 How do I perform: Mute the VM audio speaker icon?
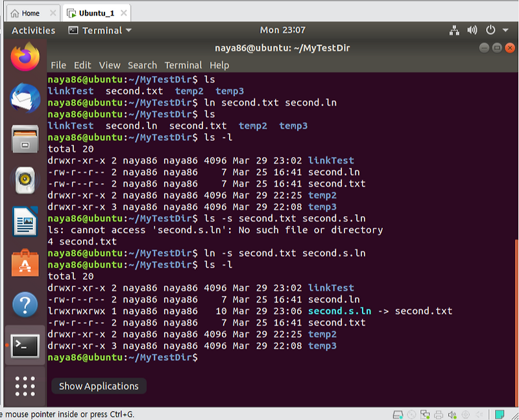[x=452, y=413]
